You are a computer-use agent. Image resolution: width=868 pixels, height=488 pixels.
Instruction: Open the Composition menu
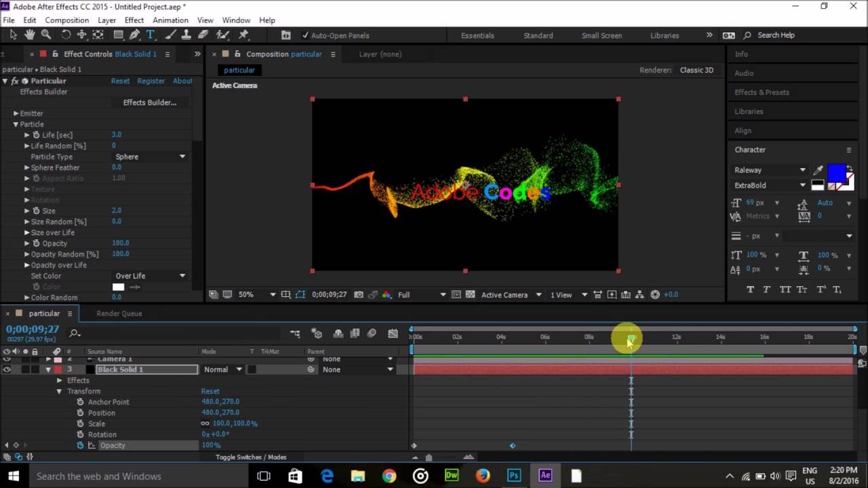click(67, 20)
